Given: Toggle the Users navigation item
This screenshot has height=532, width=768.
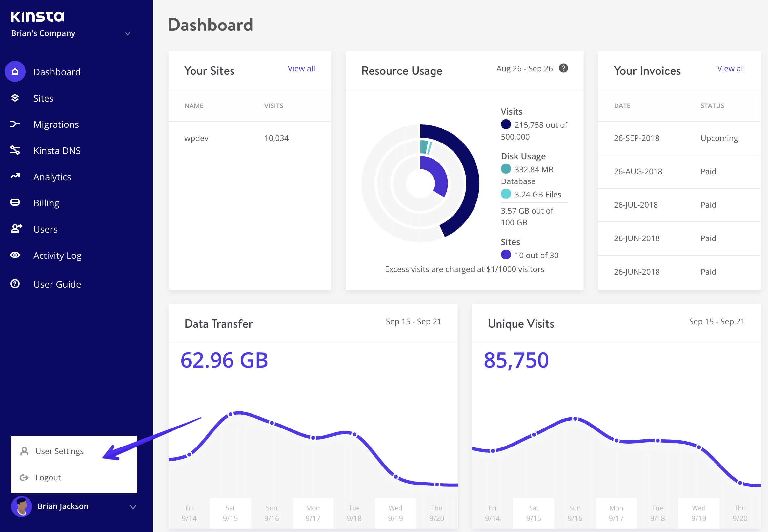Looking at the screenshot, I should click(46, 228).
